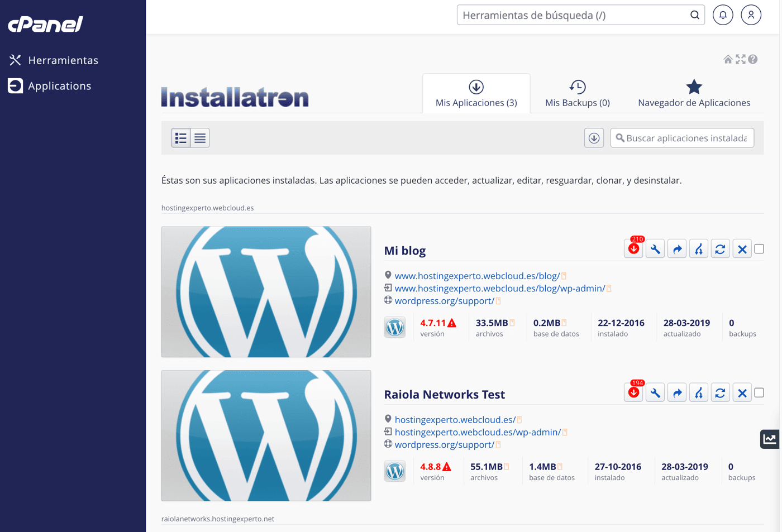This screenshot has height=532, width=782.
Task: Click the Mi blog WordPress thumbnail
Action: pos(266,292)
